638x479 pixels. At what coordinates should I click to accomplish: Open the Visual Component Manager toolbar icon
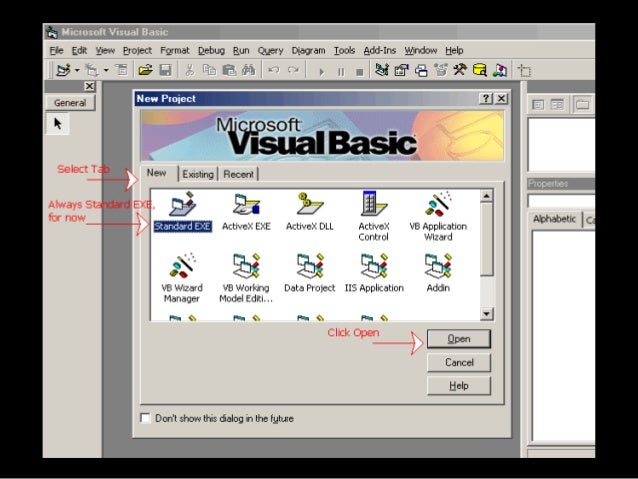tap(500, 70)
